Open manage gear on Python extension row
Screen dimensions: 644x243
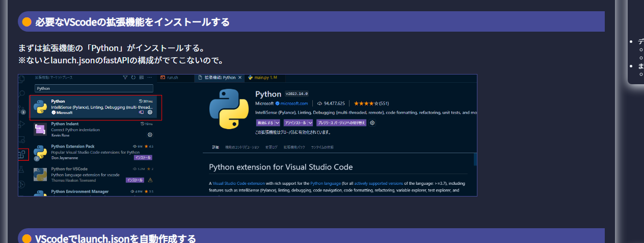pyautogui.click(x=150, y=112)
